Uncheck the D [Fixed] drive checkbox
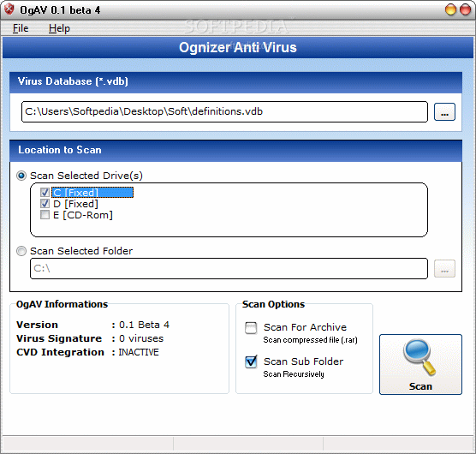Viewport: 476px width, 454px height. coord(45,204)
